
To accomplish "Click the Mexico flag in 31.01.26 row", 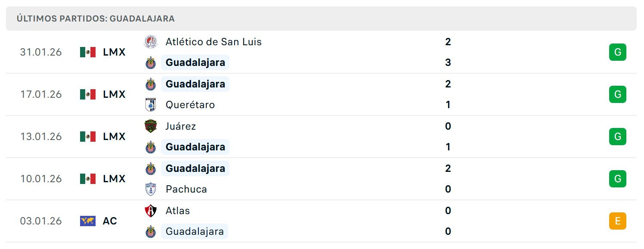I will pyautogui.click(x=88, y=52).
